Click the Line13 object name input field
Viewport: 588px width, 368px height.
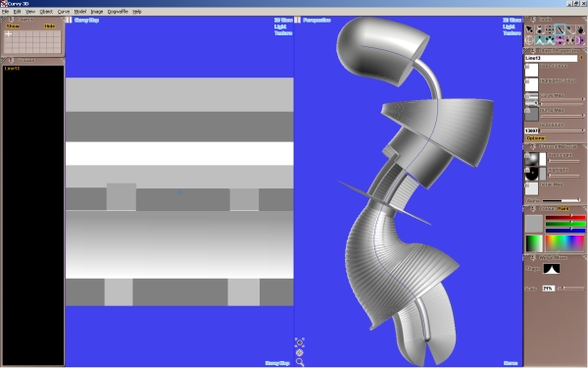pyautogui.click(x=551, y=58)
